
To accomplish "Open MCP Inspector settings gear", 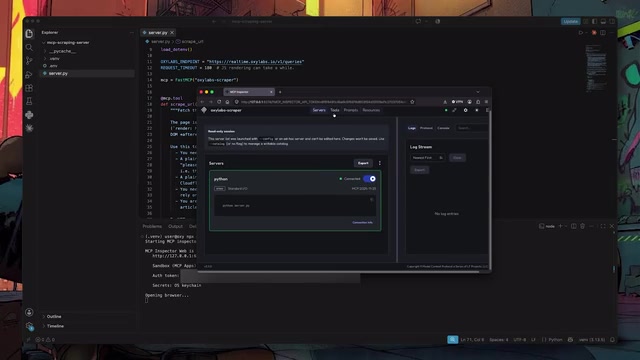I will (x=465, y=110).
